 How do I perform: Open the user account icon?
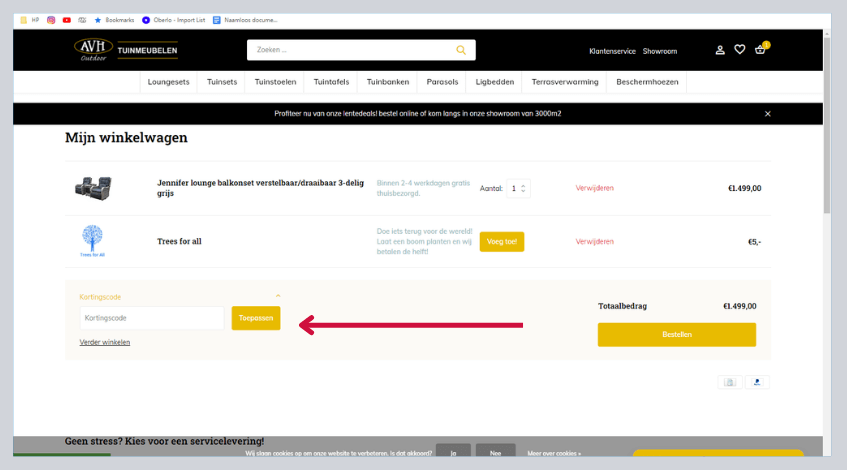click(720, 50)
